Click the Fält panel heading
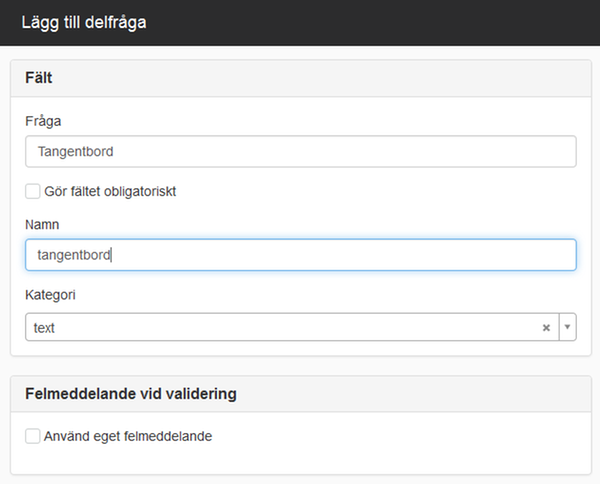 (x=39, y=78)
